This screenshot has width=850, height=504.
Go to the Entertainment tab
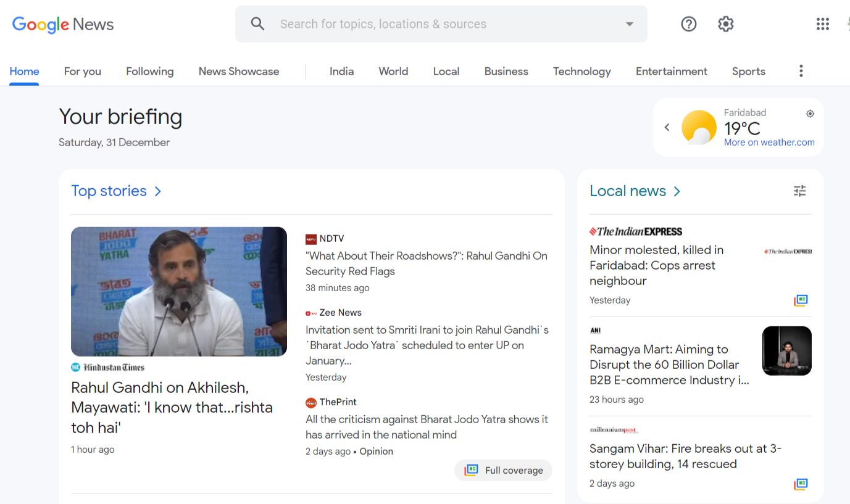tap(672, 72)
